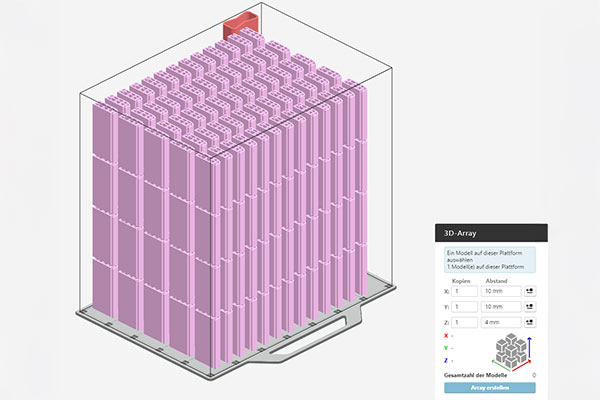The image size is (600, 400).
Task: Focus the Z Kopien input field
Action: pos(464,323)
